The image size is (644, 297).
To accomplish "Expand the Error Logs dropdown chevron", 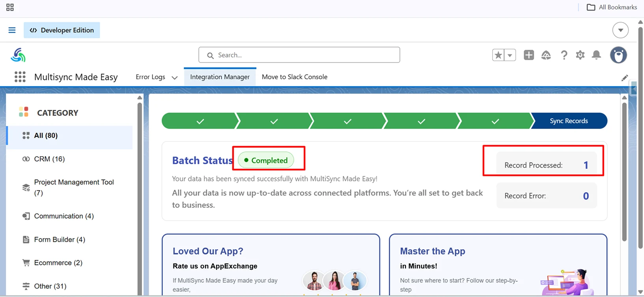I will (175, 77).
